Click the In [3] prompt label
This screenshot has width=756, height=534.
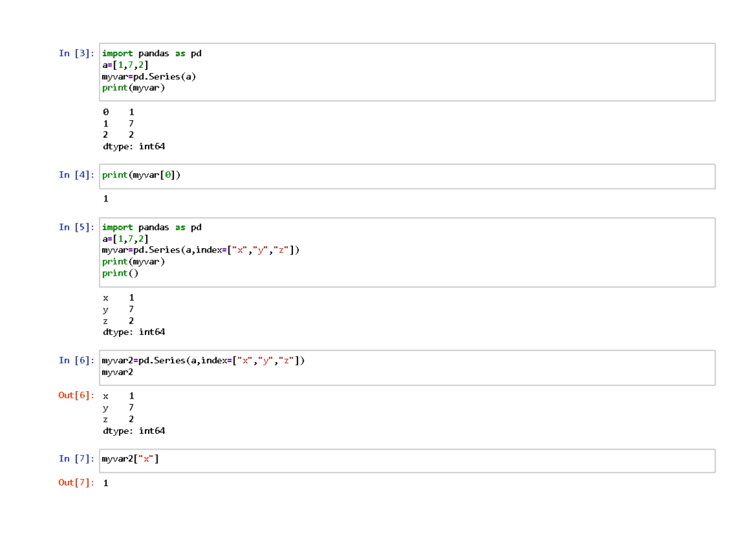pos(76,54)
